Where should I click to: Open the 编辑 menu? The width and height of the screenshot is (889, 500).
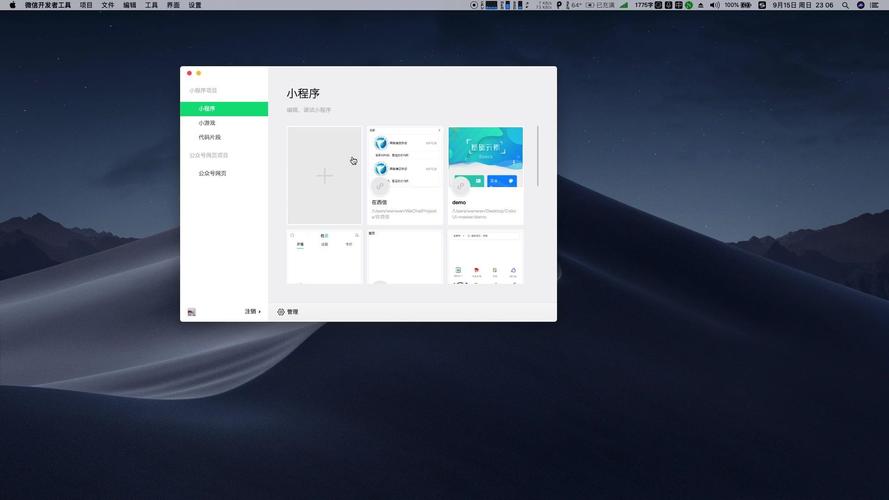point(130,5)
